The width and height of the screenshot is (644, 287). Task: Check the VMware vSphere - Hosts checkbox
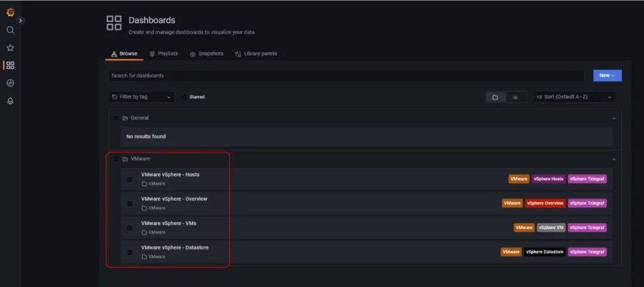click(x=130, y=179)
